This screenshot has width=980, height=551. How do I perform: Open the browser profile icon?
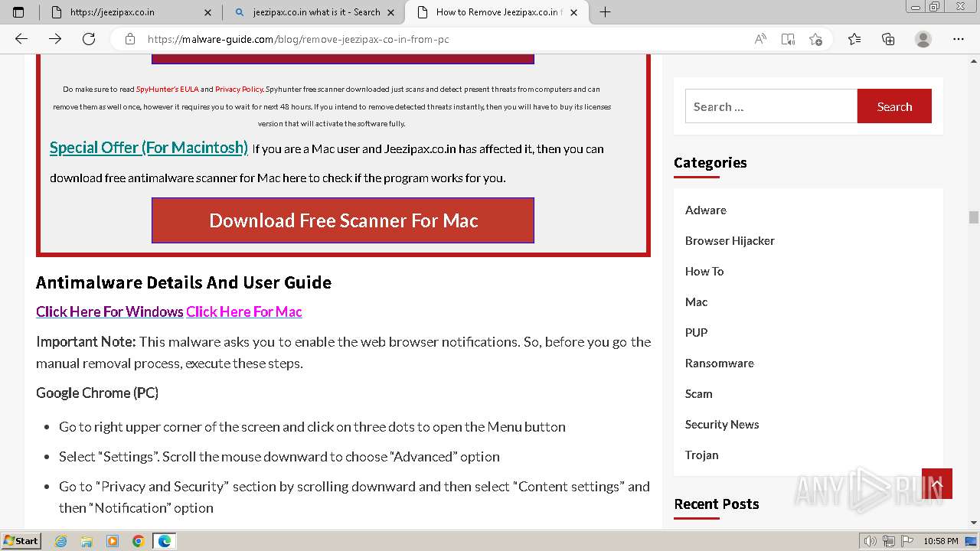pyautogui.click(x=923, y=39)
